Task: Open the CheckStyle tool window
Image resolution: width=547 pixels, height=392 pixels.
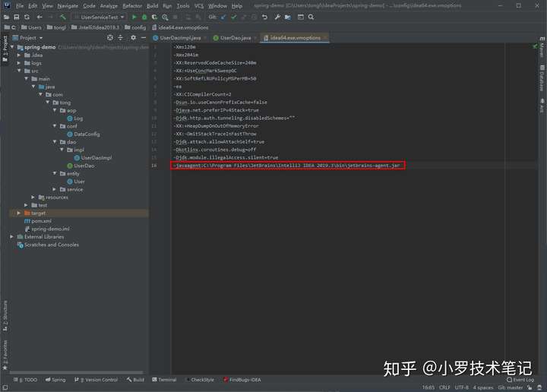Action: click(x=200, y=380)
